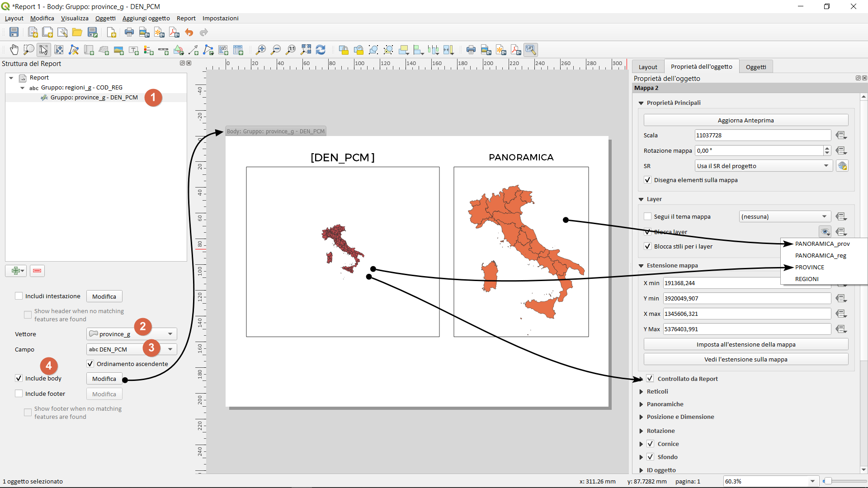Click the Scala input field

[762, 135]
